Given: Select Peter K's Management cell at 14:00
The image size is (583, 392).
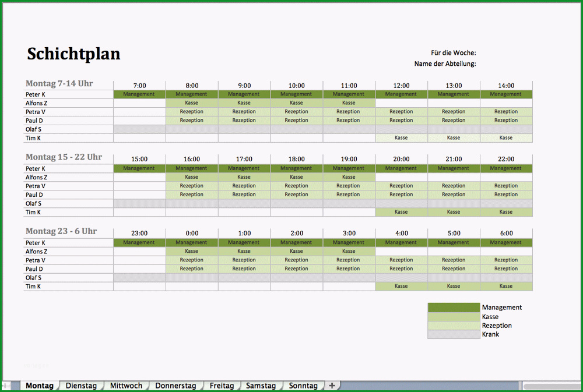Looking at the screenshot, I should coord(506,94).
